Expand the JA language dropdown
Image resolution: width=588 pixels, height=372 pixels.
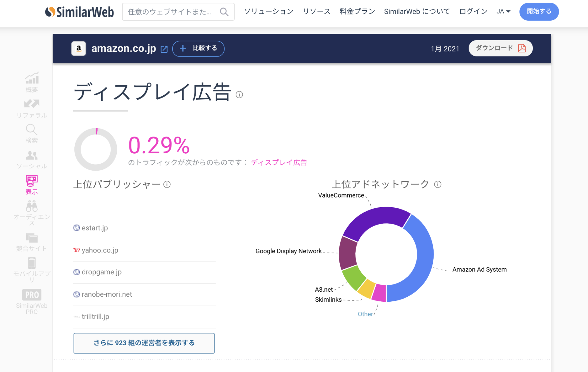503,11
